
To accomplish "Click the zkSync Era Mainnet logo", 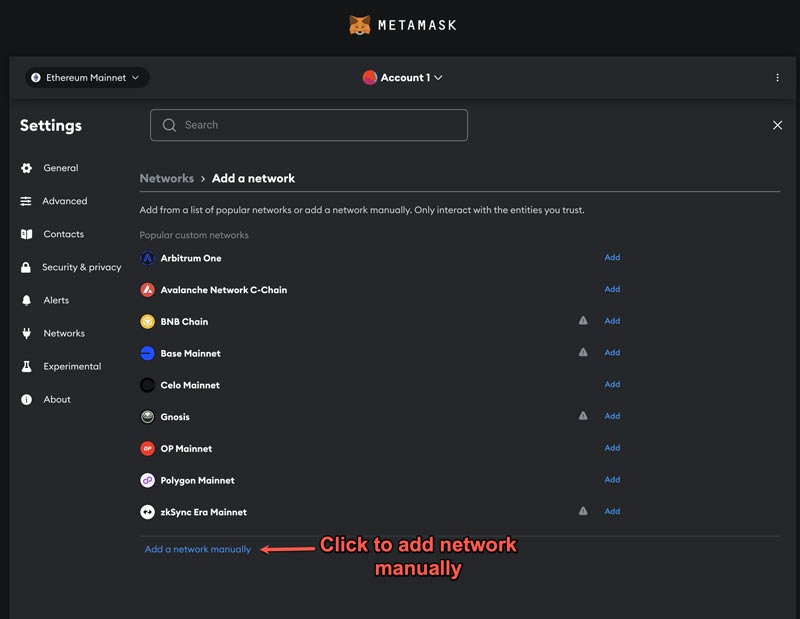I will pos(147,512).
